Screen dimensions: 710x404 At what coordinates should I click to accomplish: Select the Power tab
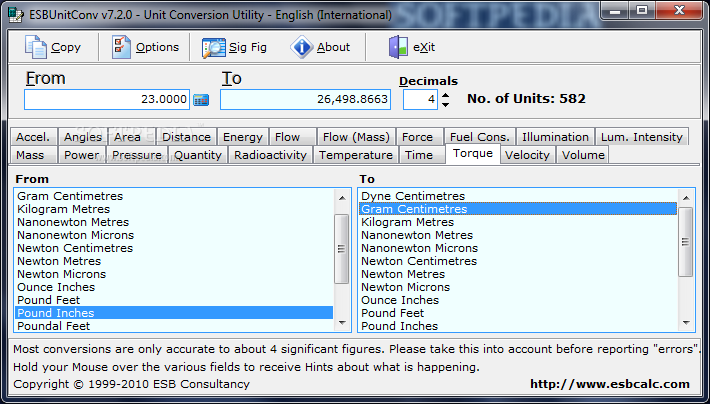82,155
